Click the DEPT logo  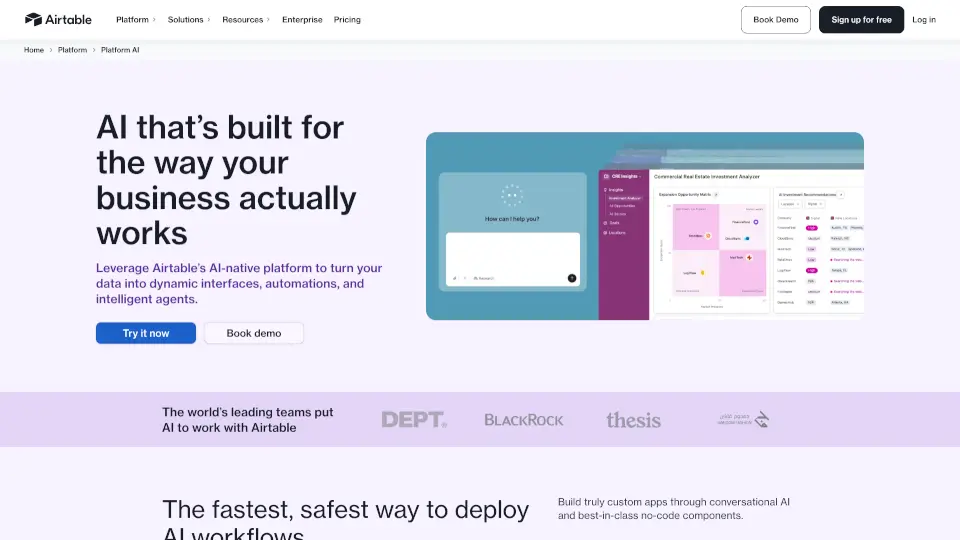click(414, 419)
